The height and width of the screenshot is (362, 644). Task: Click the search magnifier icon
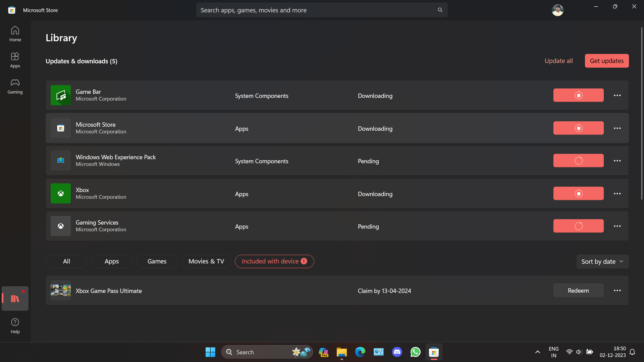click(440, 10)
